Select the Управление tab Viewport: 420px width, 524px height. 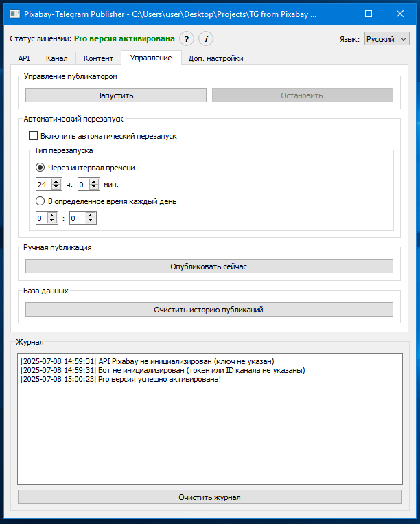pyautogui.click(x=151, y=58)
